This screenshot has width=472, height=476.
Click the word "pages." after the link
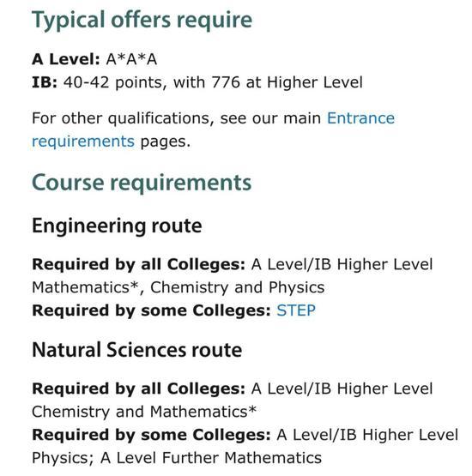click(166, 142)
